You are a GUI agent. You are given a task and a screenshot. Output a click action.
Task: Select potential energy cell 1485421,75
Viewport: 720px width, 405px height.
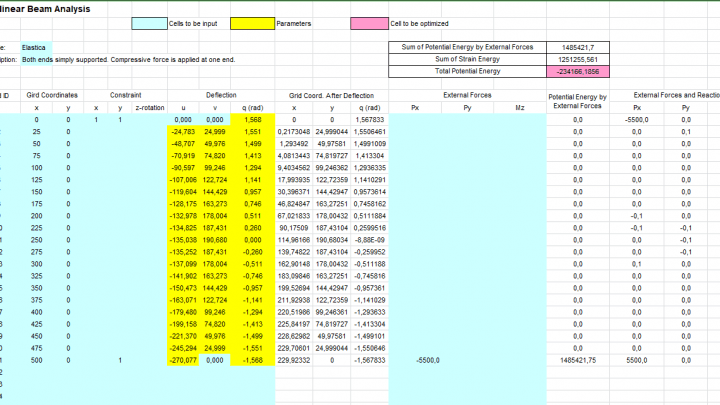point(578,360)
